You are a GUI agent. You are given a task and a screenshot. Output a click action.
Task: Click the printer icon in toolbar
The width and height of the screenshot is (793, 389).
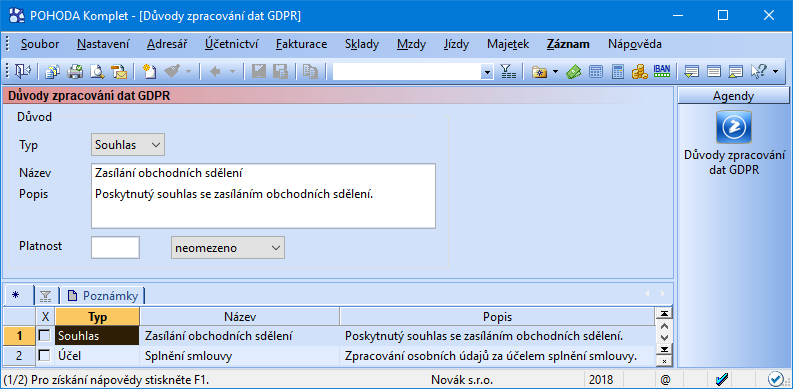[x=75, y=72]
